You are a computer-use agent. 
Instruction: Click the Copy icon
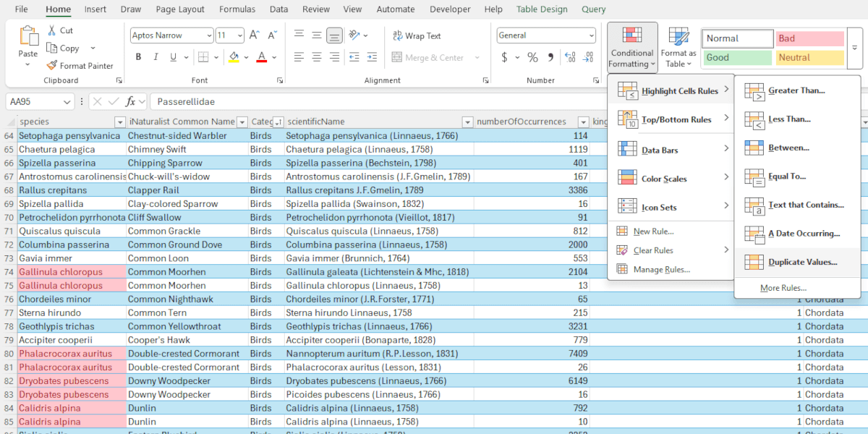pos(52,48)
